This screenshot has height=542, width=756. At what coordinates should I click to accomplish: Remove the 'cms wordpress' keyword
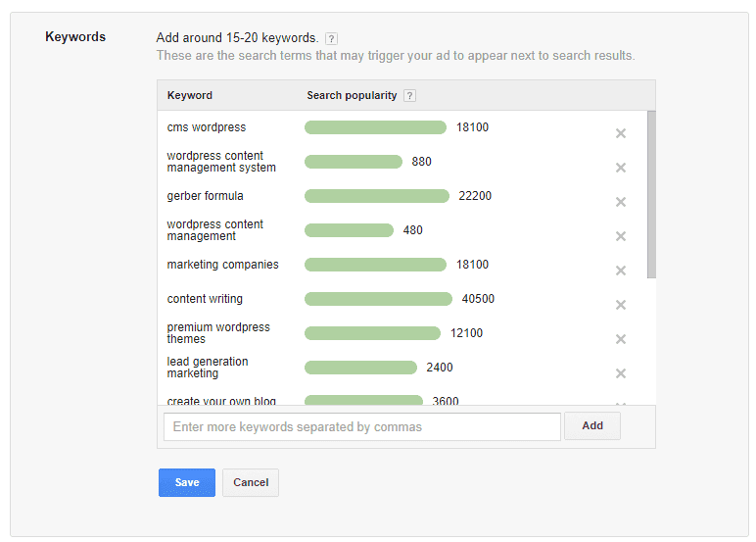(x=621, y=133)
